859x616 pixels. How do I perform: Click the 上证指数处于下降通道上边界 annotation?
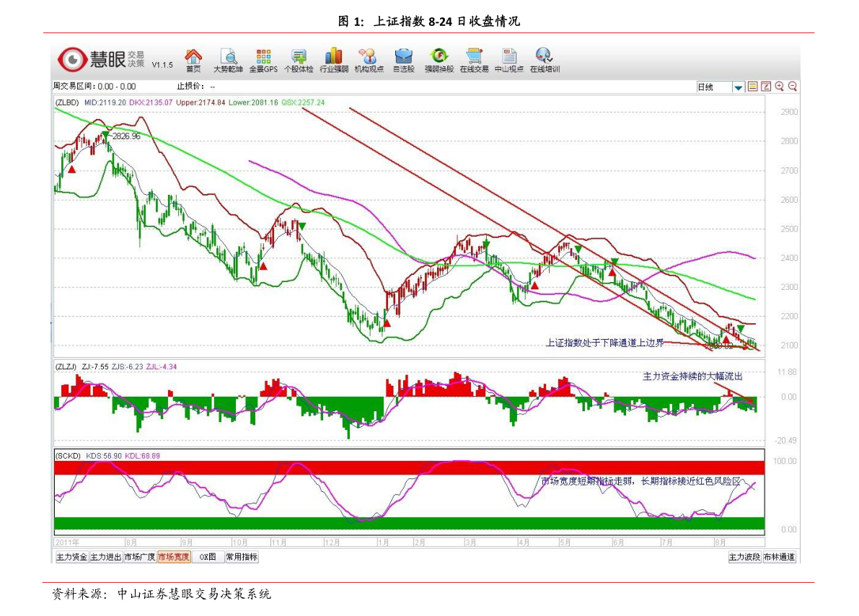point(605,343)
